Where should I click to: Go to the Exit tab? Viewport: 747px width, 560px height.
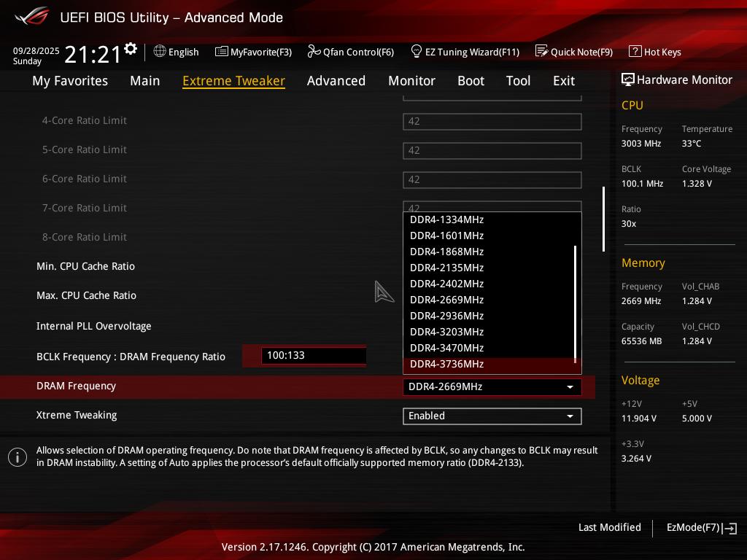click(564, 80)
